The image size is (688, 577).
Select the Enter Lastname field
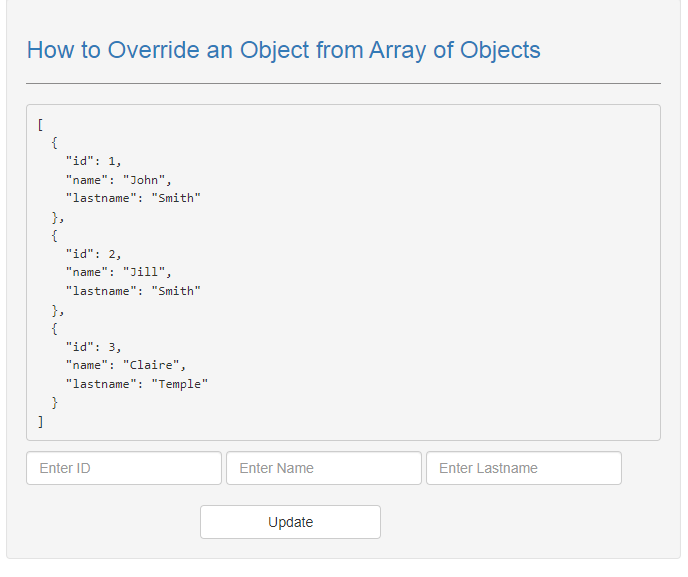pyautogui.click(x=524, y=468)
